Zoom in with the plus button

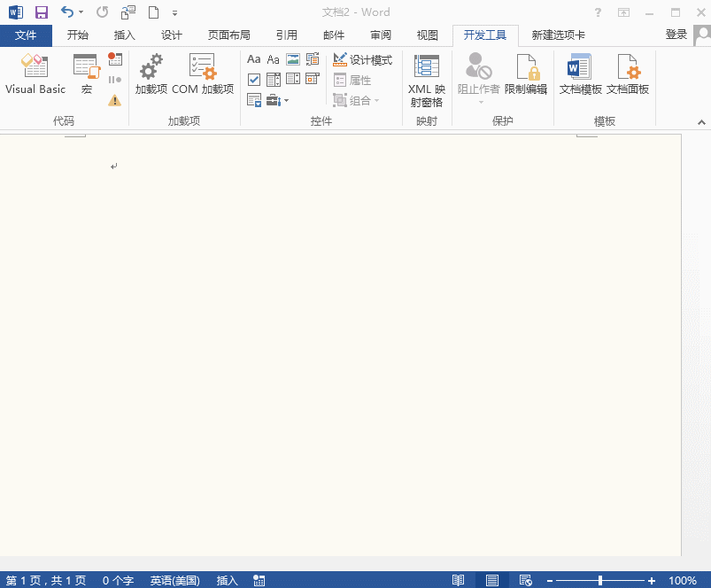point(652,581)
